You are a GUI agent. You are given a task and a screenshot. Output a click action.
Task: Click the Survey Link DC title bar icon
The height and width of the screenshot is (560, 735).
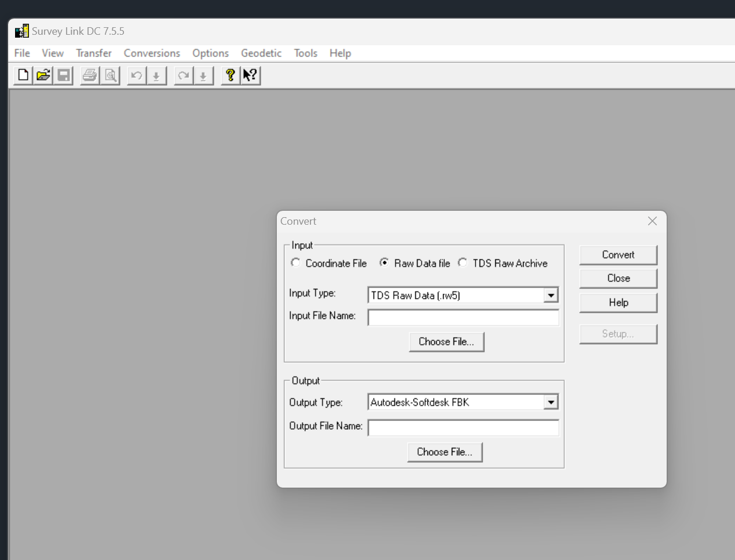coord(21,31)
